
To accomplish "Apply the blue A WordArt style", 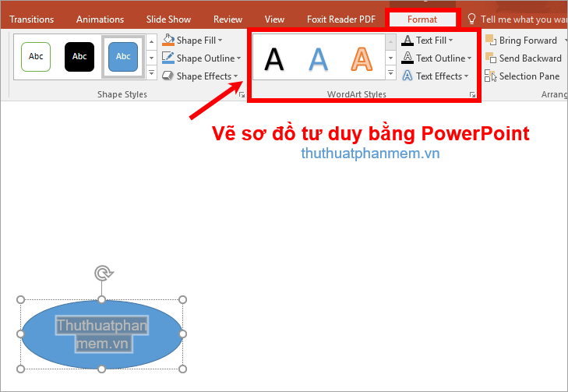I will [318, 59].
